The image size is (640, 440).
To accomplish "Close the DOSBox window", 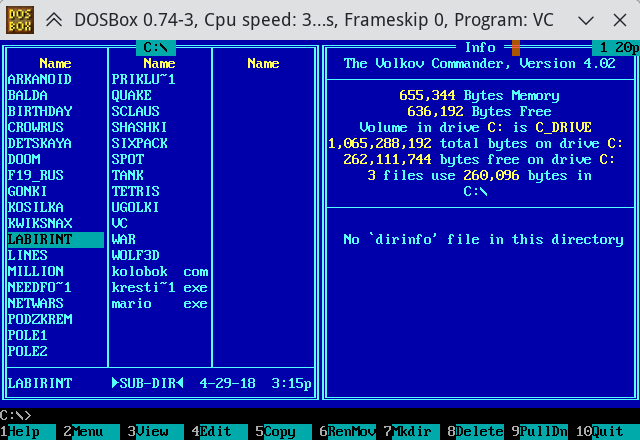I will (620, 20).
